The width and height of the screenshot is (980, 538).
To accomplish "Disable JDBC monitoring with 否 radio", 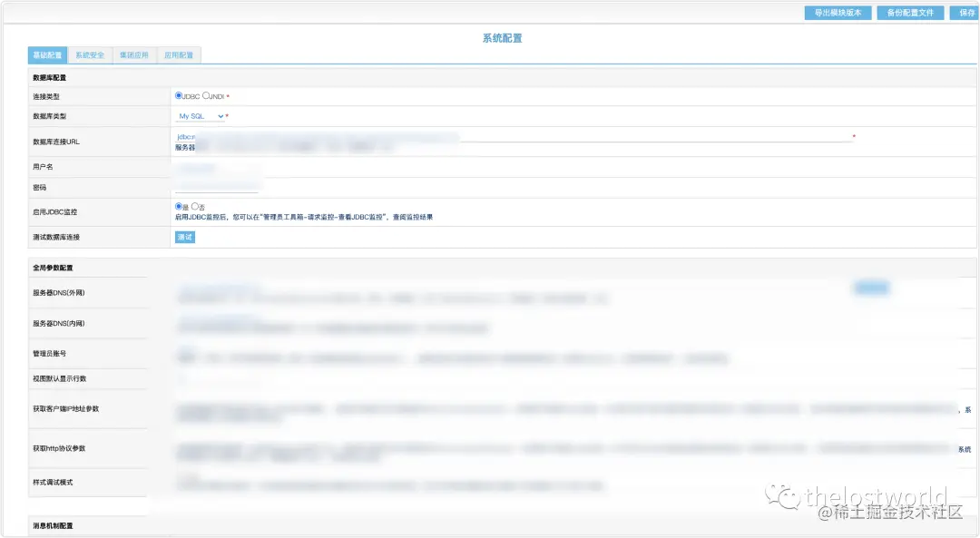I will (195, 206).
